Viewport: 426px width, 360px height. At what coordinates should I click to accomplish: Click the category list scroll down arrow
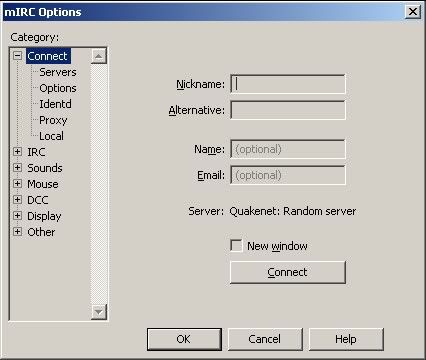point(99,312)
